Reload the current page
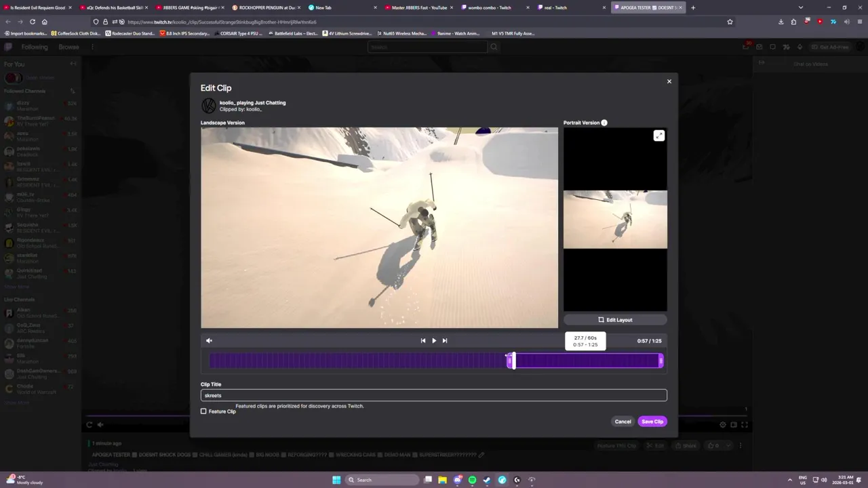The height and width of the screenshot is (488, 868). [32, 22]
